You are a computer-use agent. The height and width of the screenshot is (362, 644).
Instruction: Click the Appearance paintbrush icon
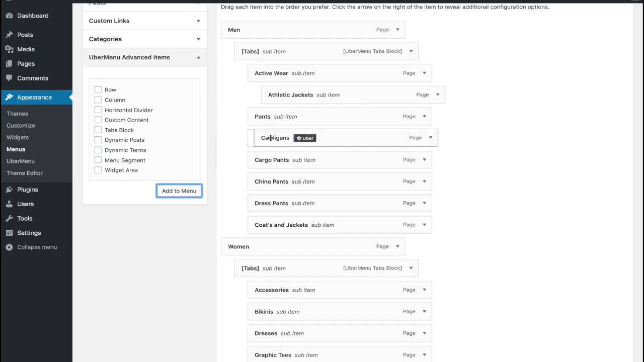coord(9,97)
